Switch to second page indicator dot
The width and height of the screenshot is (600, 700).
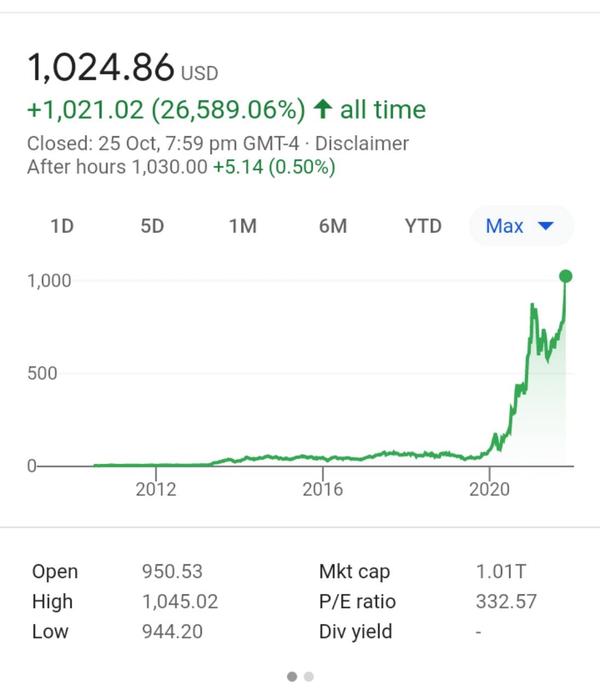tap(308, 676)
